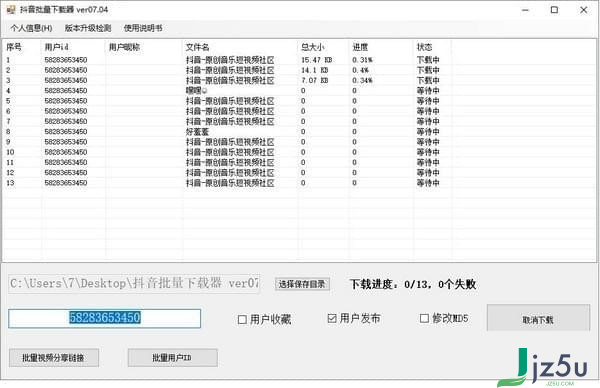Click the 选择保存目录 button
Viewport: 600px width, 388px height.
(x=302, y=284)
